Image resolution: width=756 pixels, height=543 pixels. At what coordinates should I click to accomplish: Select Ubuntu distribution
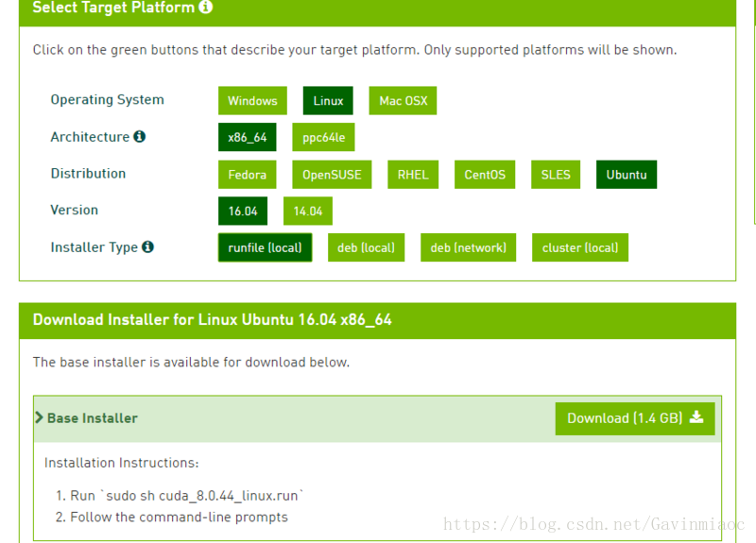coord(627,175)
